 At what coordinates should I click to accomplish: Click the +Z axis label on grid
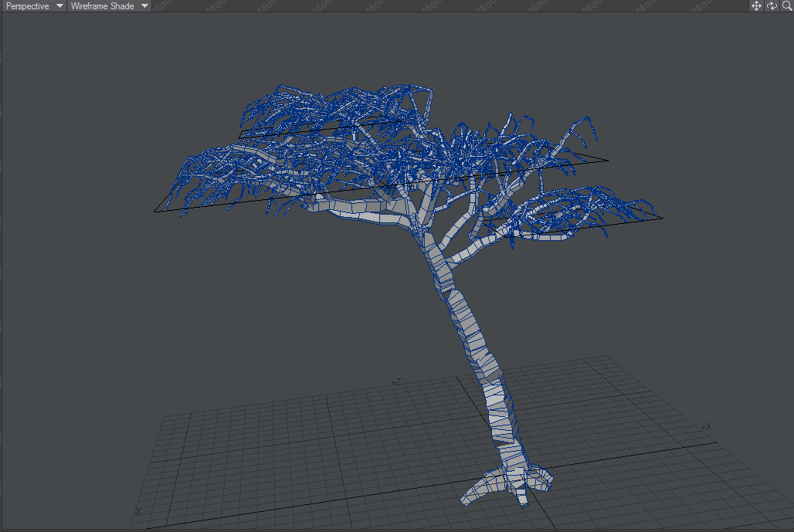pos(395,382)
